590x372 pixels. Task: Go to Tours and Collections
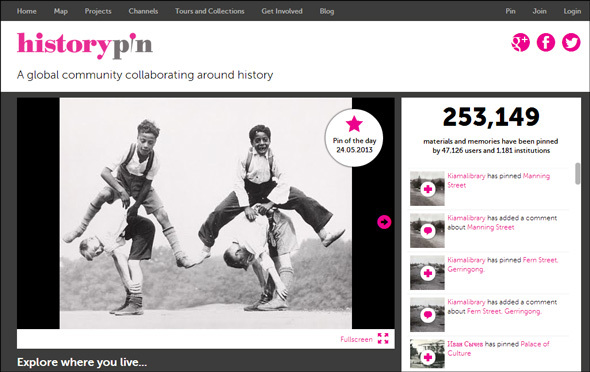210,11
